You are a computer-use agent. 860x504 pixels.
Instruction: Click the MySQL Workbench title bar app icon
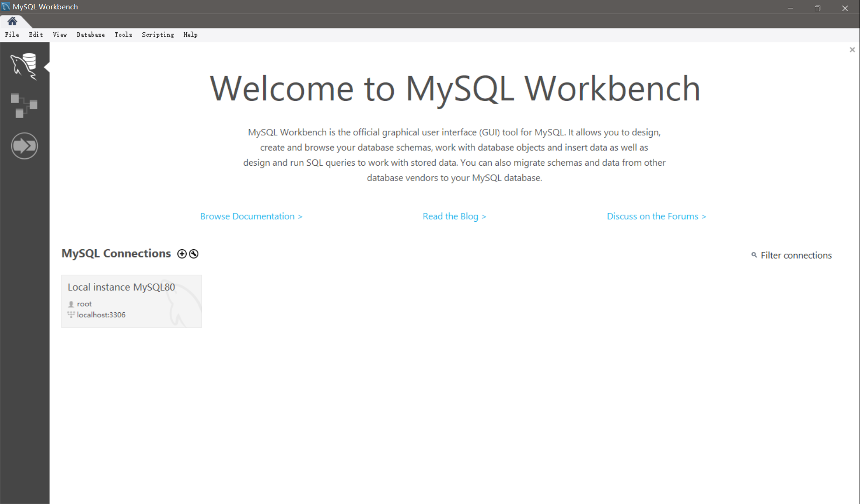pyautogui.click(x=6, y=7)
